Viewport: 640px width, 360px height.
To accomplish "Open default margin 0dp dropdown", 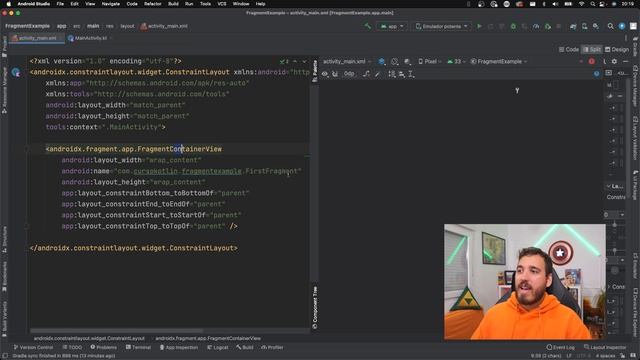I will (x=349, y=74).
